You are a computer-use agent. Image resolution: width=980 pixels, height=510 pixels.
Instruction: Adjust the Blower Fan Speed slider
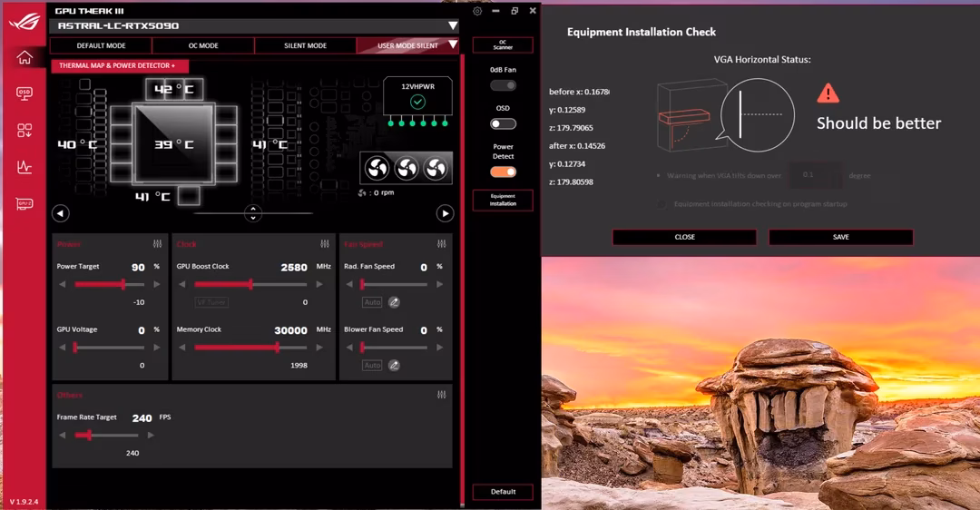pos(394,348)
